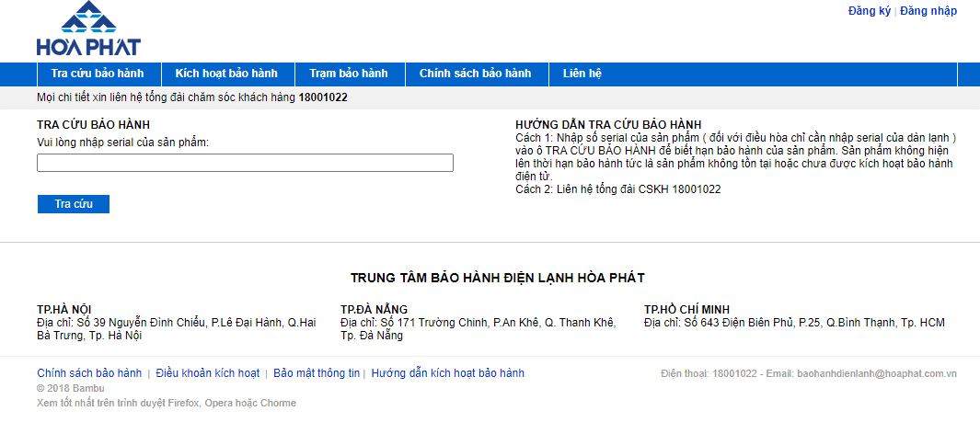Open Điều khoản kích hoạt footer link
The image size is (980, 434).
coord(207,373)
